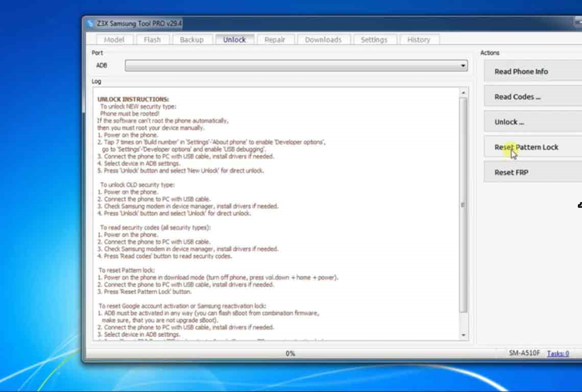Click the line "To unlock OLD security type:"
The image size is (582, 392).
tap(137, 185)
